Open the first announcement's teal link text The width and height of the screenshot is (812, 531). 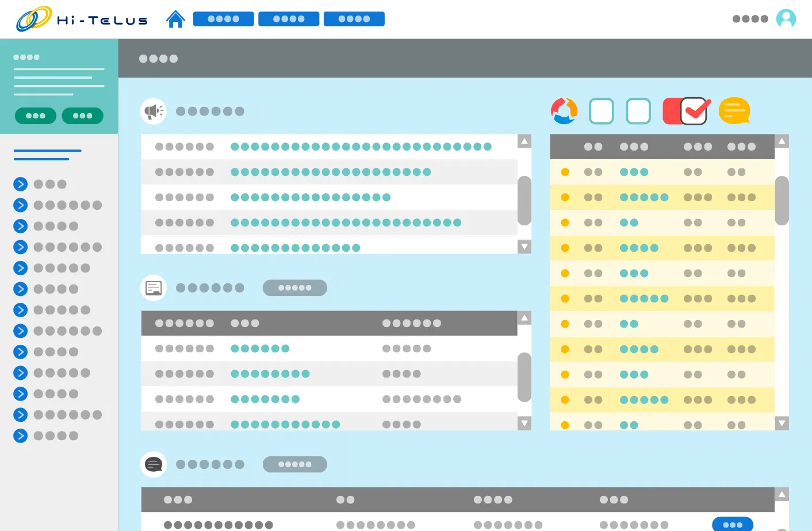coord(361,147)
